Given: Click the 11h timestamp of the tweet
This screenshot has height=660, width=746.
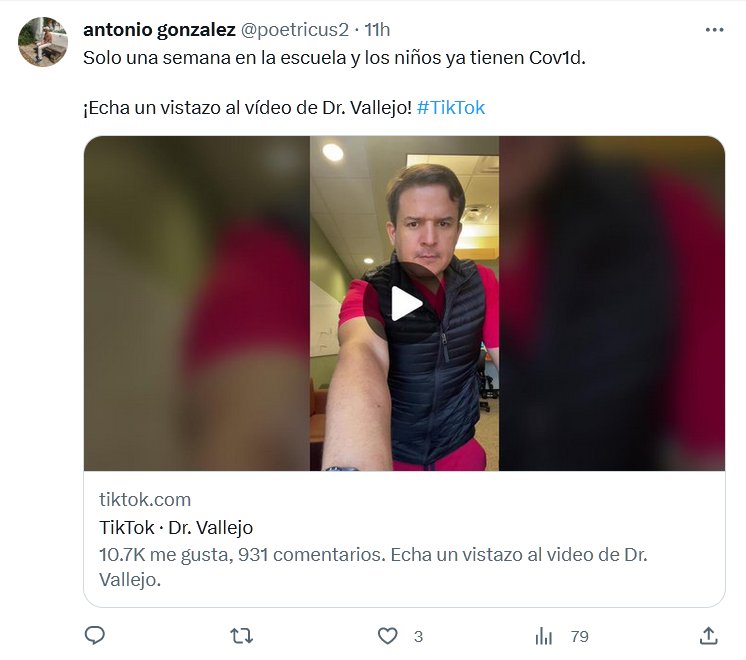Looking at the screenshot, I should tap(377, 30).
